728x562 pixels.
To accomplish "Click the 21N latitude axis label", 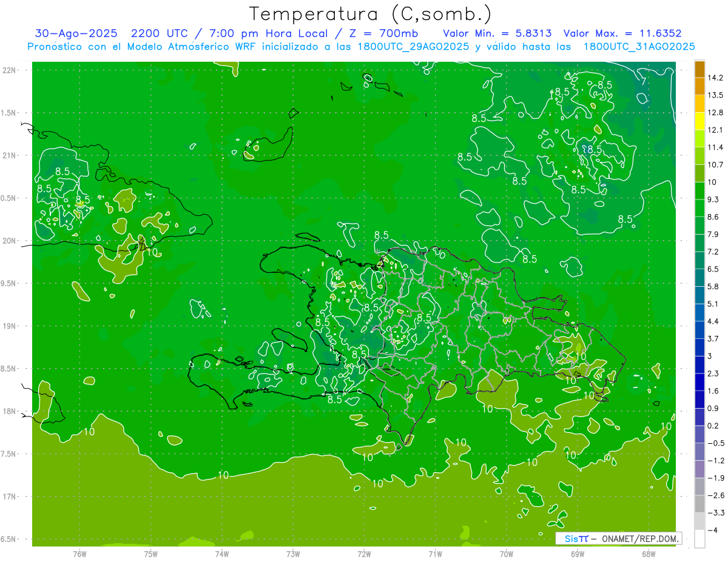I will pos(9,156).
